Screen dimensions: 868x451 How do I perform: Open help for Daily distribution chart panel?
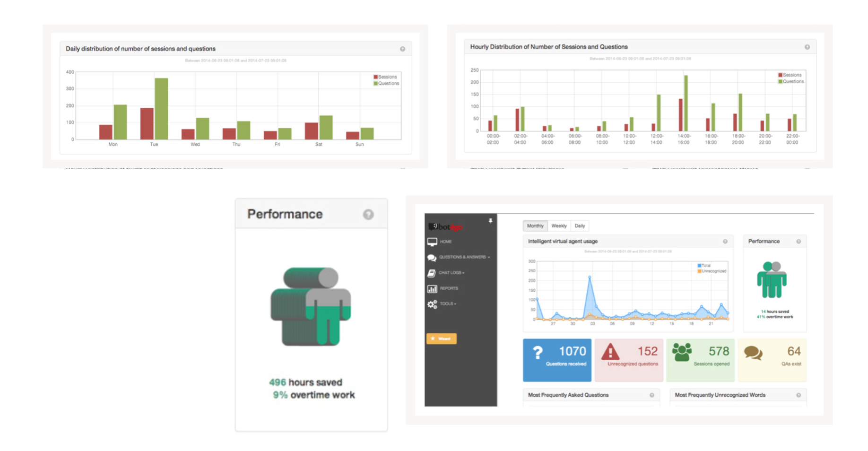(402, 49)
